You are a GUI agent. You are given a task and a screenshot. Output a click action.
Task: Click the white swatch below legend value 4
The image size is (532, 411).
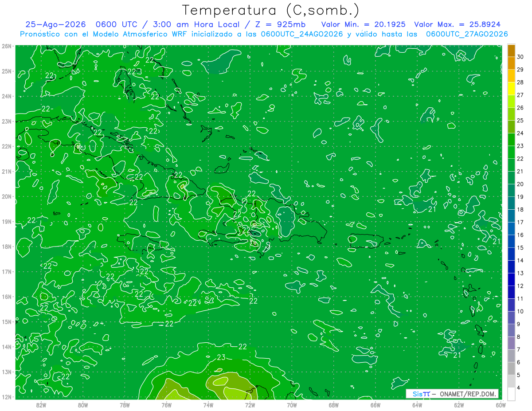pyautogui.click(x=511, y=394)
